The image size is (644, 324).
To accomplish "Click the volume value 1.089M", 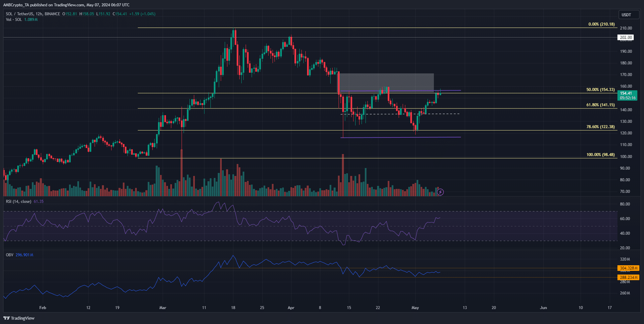I will 31,20.
